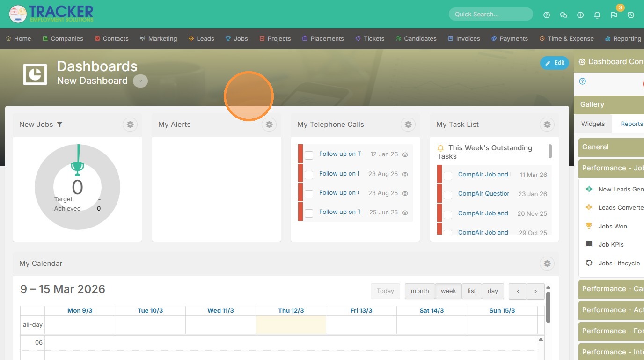Open the Time & Expense menu
The image size is (644, 360).
566,39
